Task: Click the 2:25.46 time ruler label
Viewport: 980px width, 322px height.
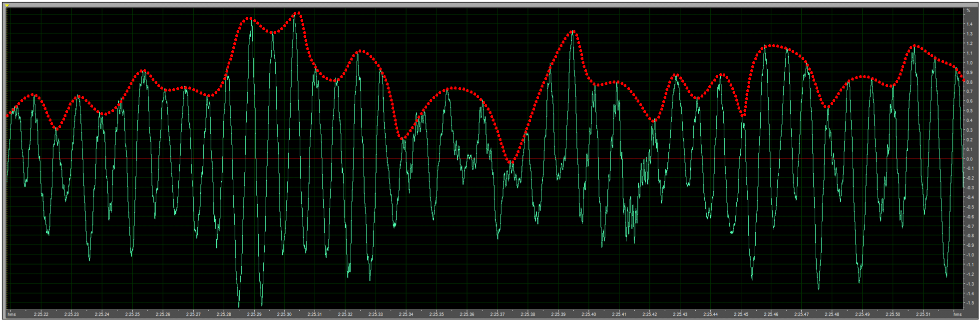Action: coord(771,314)
